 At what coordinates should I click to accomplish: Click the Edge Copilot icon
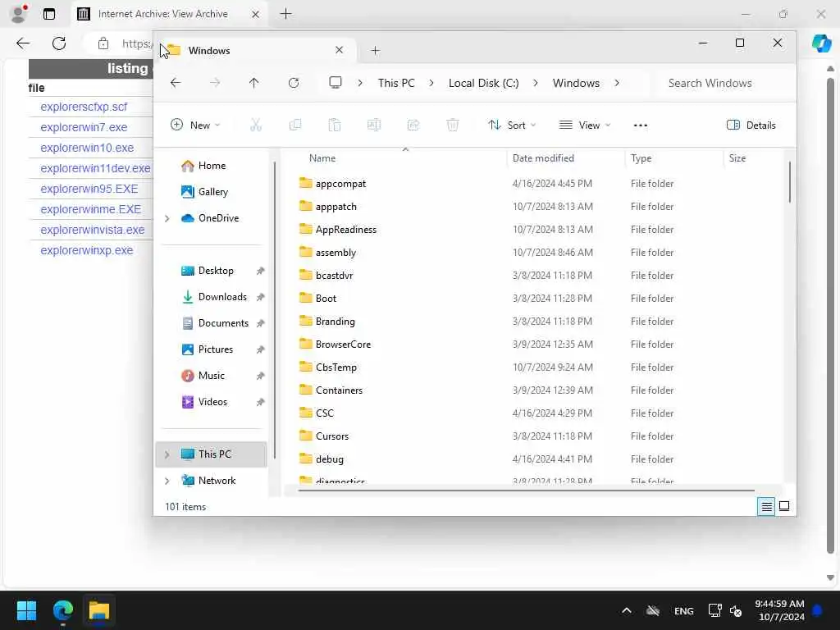tap(821, 43)
